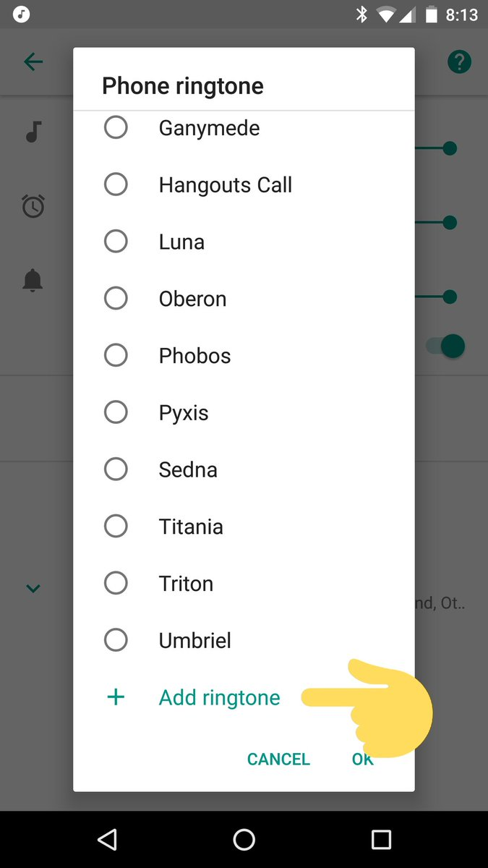The image size is (488, 868).
Task: Select the Oberon radio button
Action: coord(116,298)
